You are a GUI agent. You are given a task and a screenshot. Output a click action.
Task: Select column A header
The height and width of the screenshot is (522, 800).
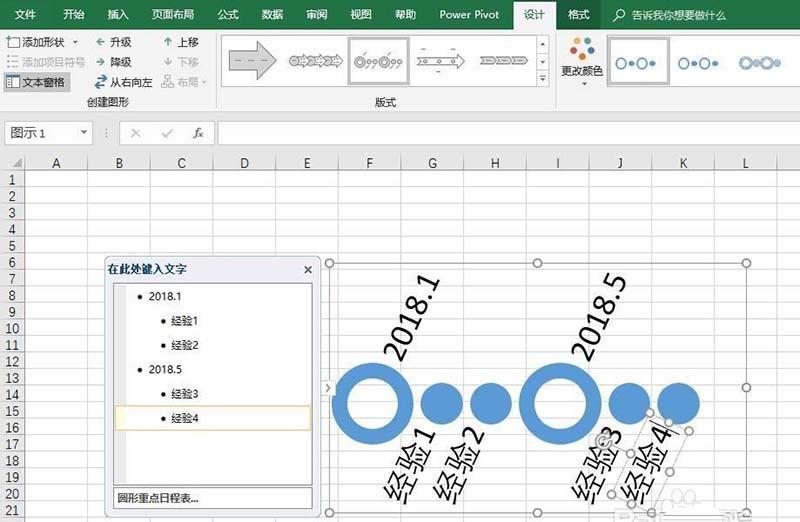click(56, 163)
